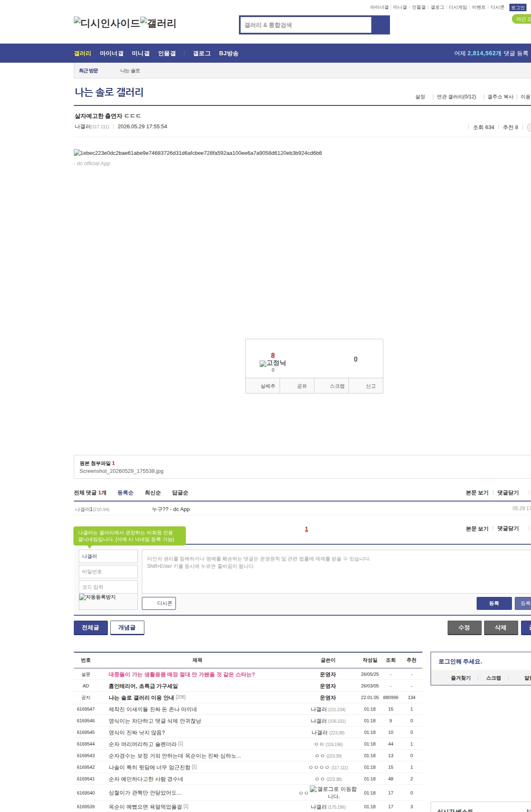Open attachment Screenshot_20260529_175538.jpg
This screenshot has height=812, width=531.
click(x=121, y=471)
